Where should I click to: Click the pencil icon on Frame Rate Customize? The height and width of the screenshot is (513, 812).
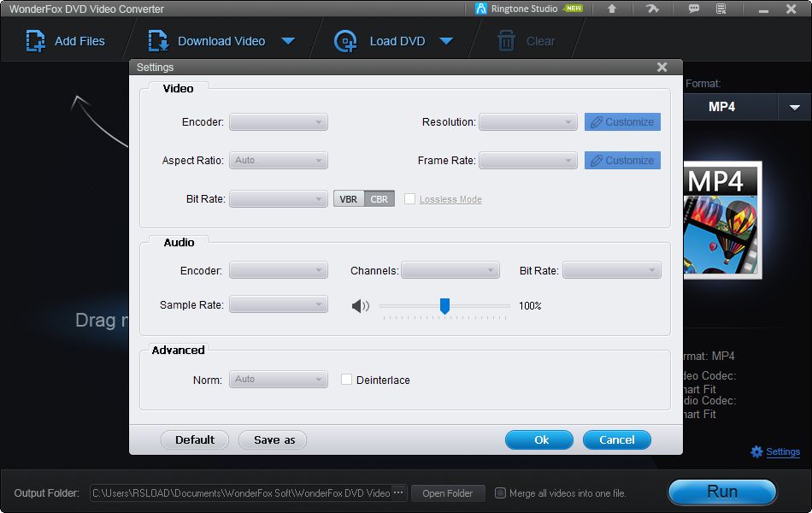tap(597, 161)
